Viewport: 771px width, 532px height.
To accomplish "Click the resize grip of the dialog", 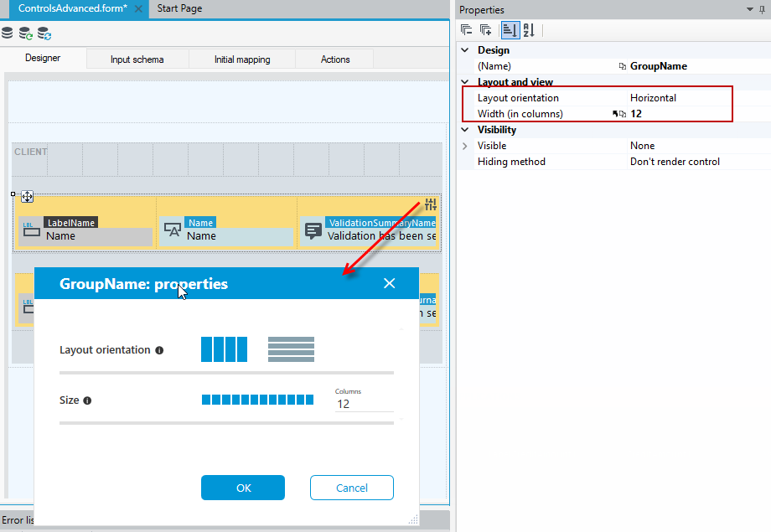I will coord(413,519).
